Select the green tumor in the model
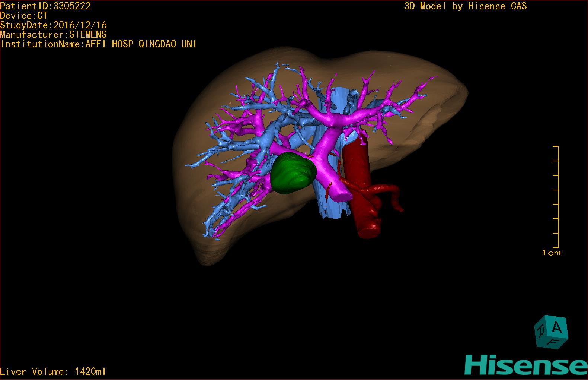 coord(293,173)
